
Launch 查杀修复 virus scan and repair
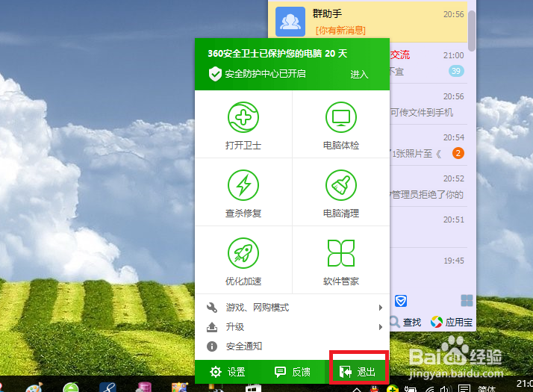coord(243,193)
